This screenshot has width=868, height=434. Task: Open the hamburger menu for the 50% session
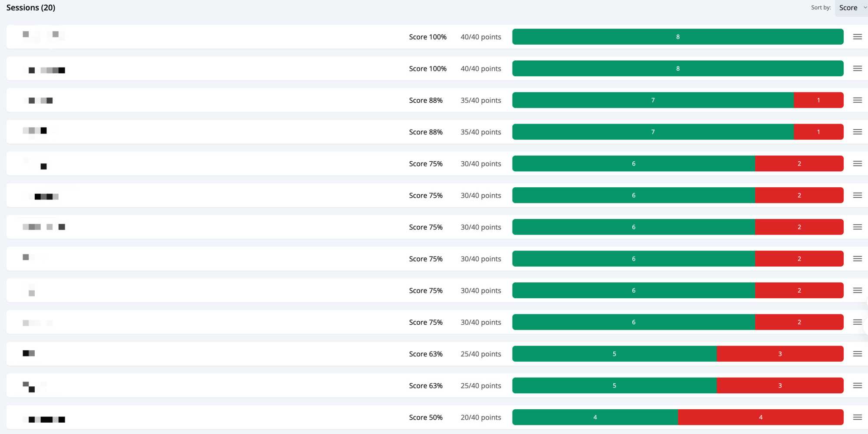857,417
